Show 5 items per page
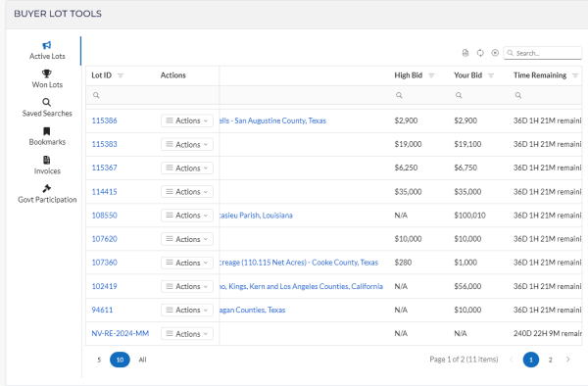The width and height of the screenshot is (588, 386). pyautogui.click(x=99, y=360)
